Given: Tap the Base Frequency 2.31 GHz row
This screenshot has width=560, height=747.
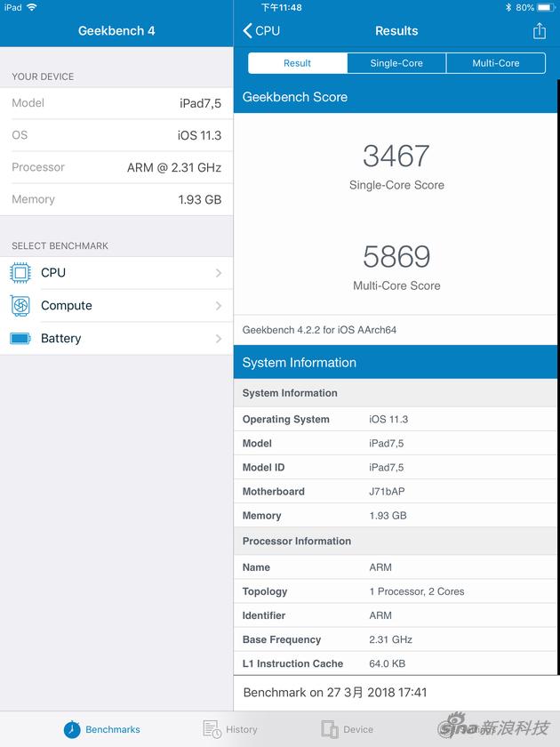Looking at the screenshot, I should 396,639.
